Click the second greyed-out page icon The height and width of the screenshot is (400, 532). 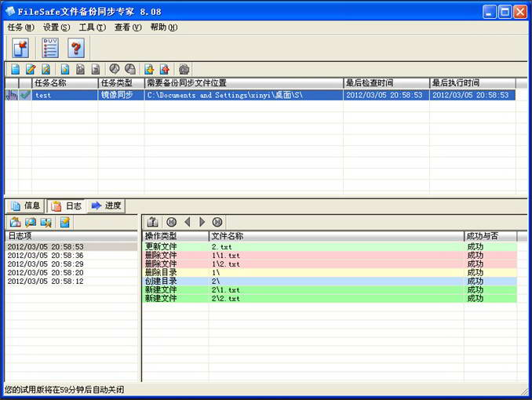(x=96, y=69)
